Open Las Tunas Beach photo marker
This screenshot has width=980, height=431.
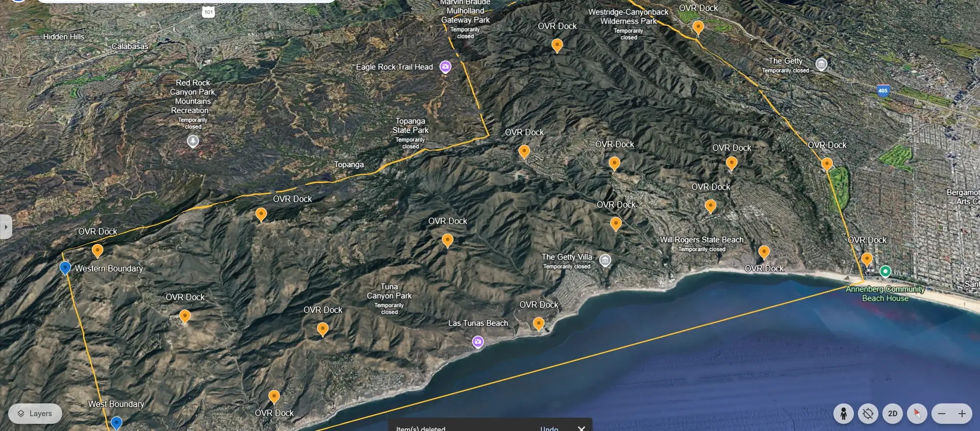(478, 342)
